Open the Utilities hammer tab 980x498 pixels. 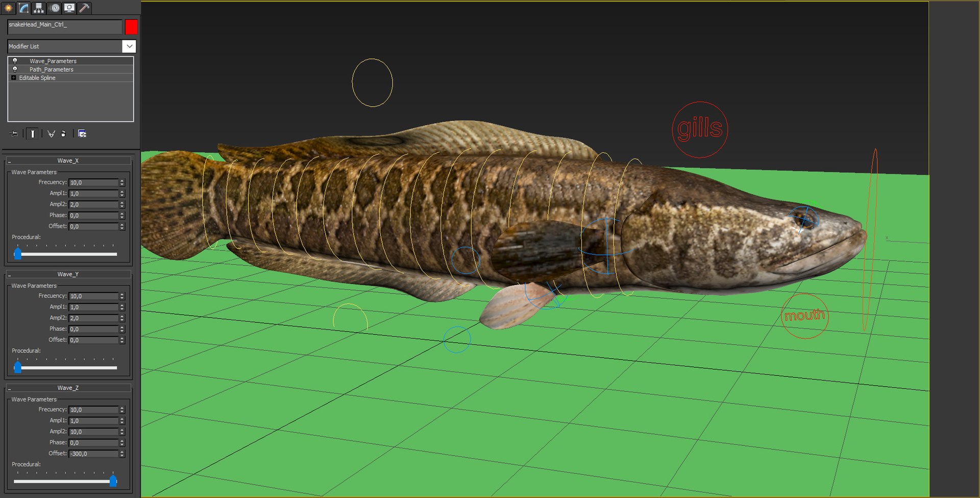(x=85, y=8)
